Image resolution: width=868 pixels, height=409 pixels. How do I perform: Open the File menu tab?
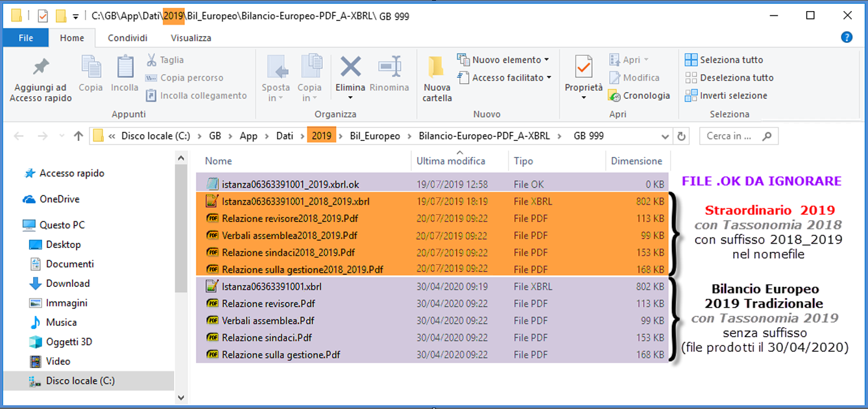(26, 38)
